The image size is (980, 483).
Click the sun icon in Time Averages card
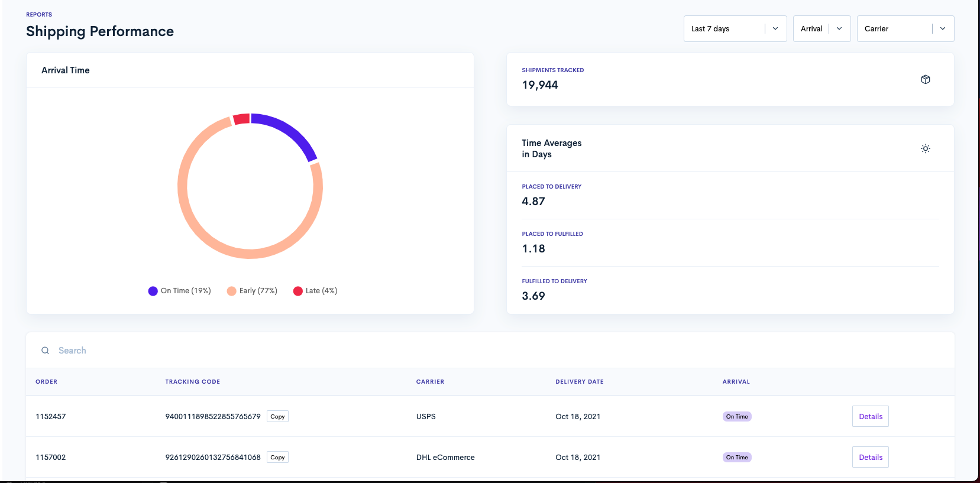pos(926,148)
